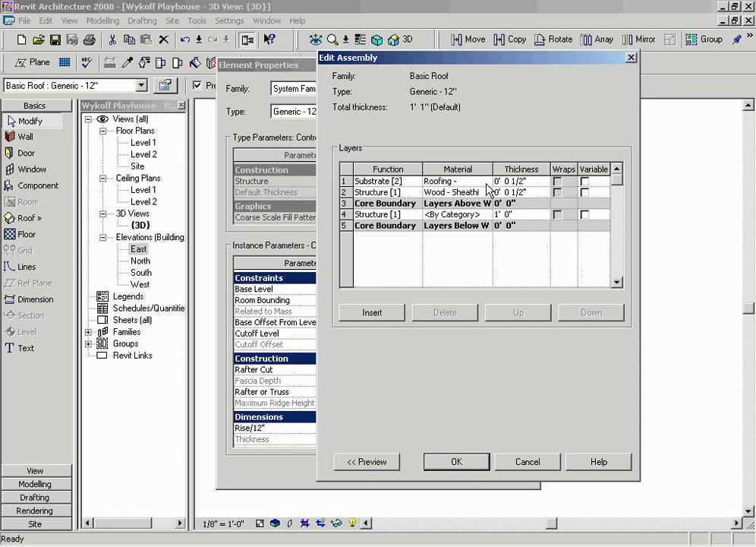The width and height of the screenshot is (756, 547).
Task: Click the Zoom magnifier icon
Action: coord(332,40)
